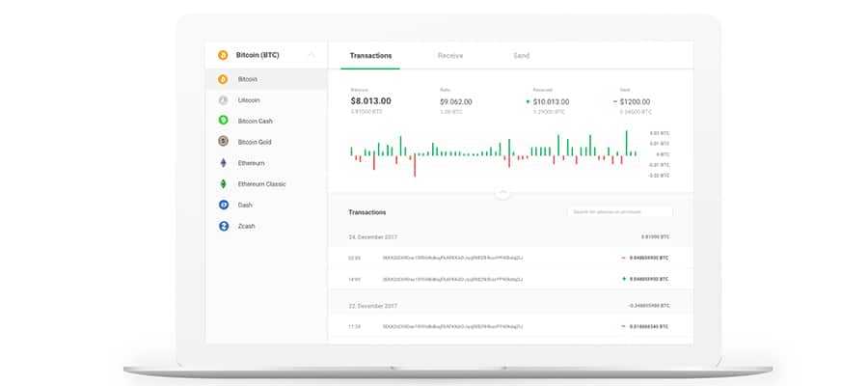This screenshot has width=868, height=386.
Task: Choose Zcash from the currency list
Action: click(x=246, y=226)
